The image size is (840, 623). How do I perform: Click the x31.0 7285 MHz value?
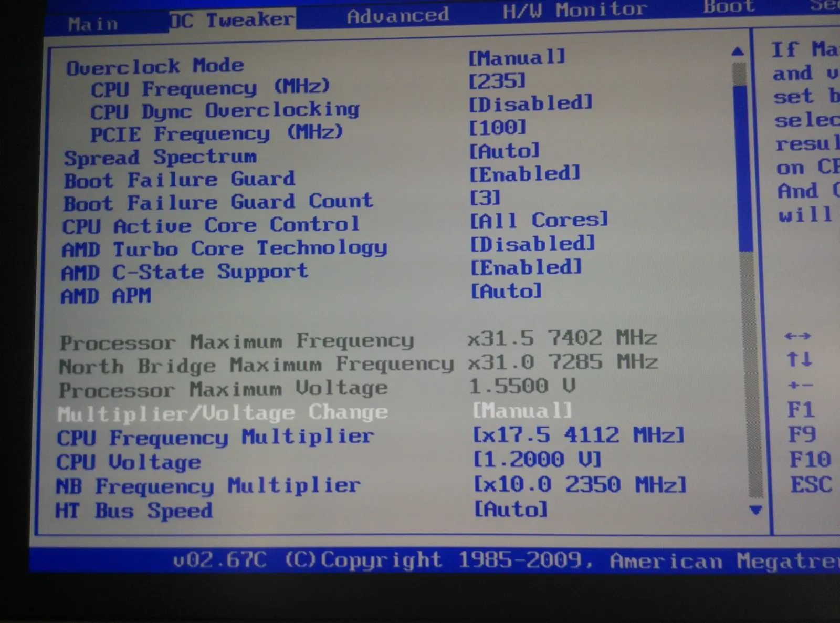(562, 361)
